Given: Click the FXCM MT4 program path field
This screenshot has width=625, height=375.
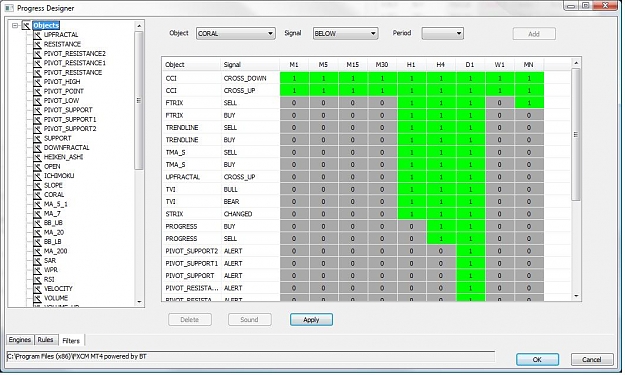Looking at the screenshot, I should pyautogui.click(x=251, y=357).
